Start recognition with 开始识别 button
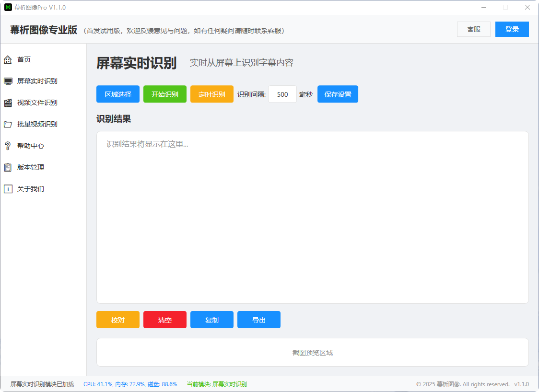This screenshot has width=539, height=392. 164,94
